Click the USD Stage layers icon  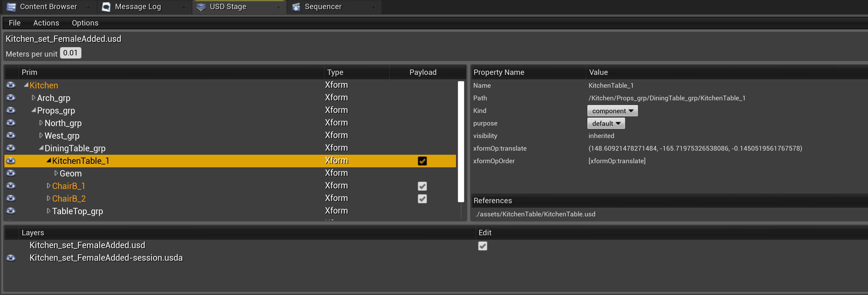tap(201, 7)
